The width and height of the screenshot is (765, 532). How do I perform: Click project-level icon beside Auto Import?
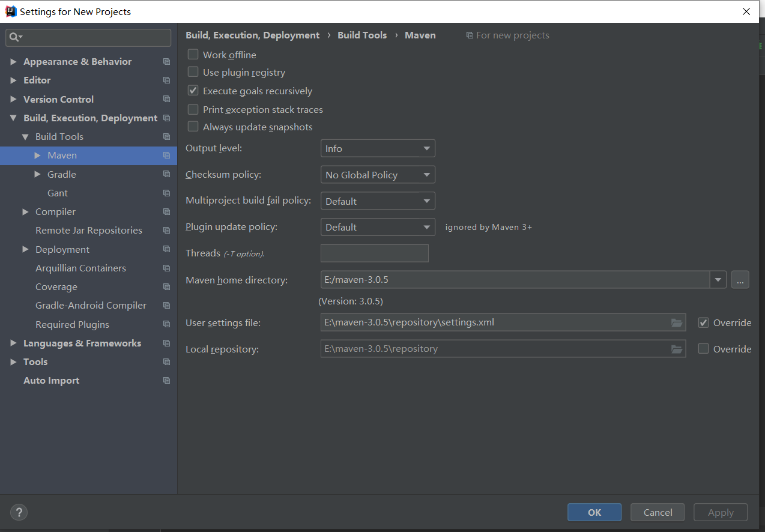coord(167,381)
